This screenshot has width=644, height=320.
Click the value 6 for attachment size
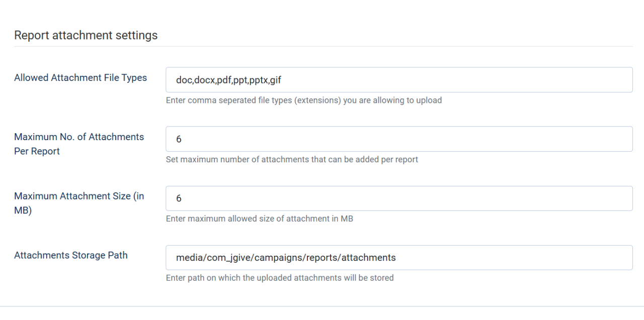[179, 198]
